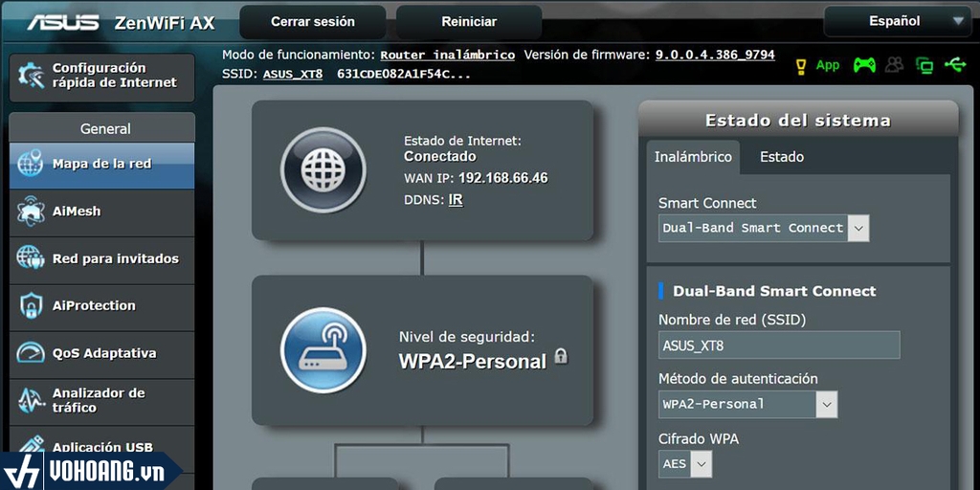Viewport: 980px width, 490px height.
Task: Click the AiProtection shield icon
Action: tap(30, 305)
